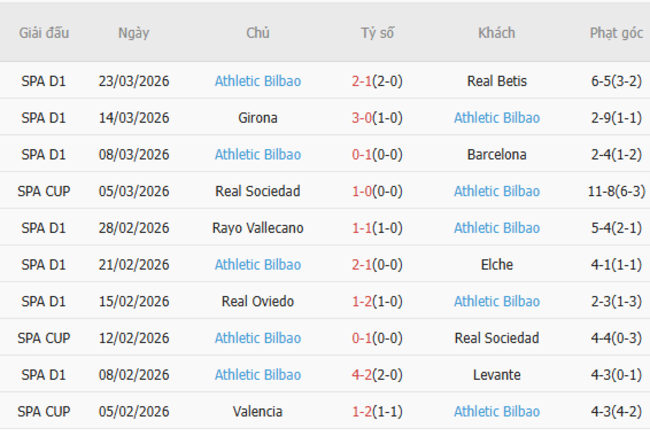The width and height of the screenshot is (650, 436).
Task: Open the 1-1 score of Rayo Vallecano match
Action: pyautogui.click(x=362, y=228)
